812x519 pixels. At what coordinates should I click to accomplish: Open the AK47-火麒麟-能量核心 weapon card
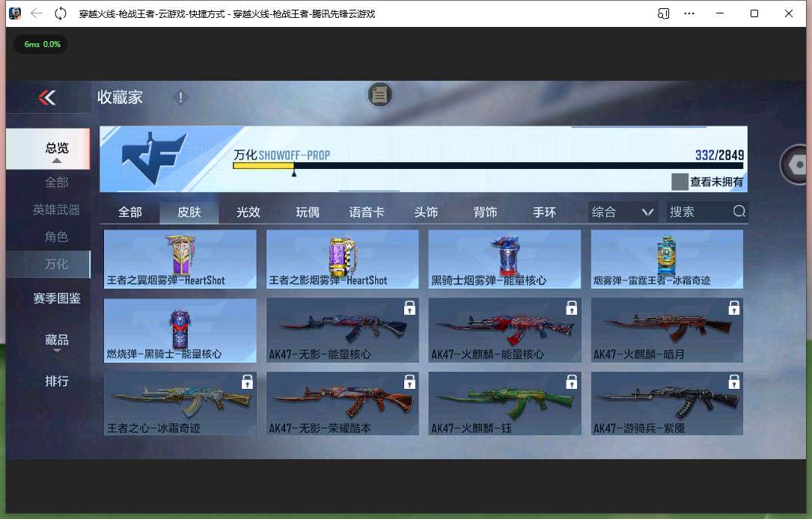504,330
